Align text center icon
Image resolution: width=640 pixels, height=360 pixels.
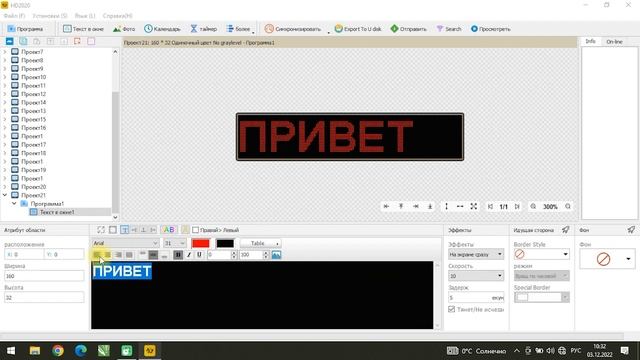[x=107, y=255]
